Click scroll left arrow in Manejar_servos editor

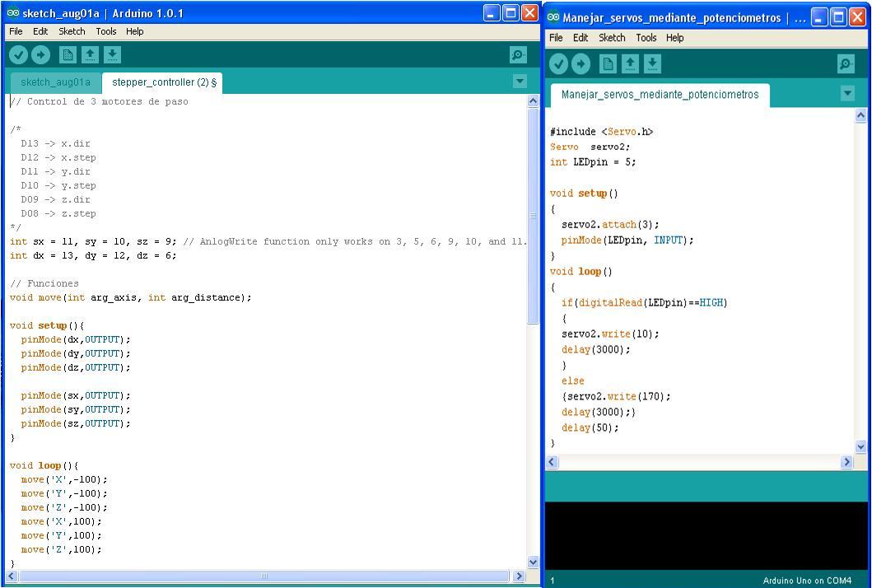(552, 462)
